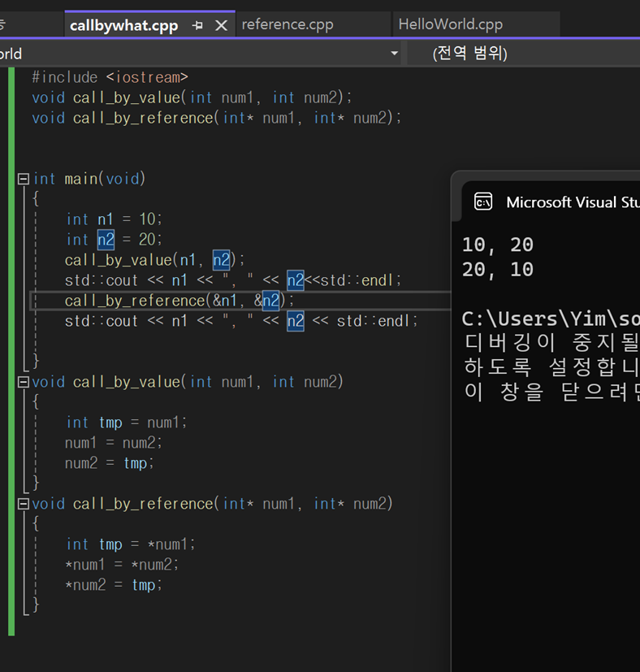Collapse the call_by_value function definition

click(23, 381)
